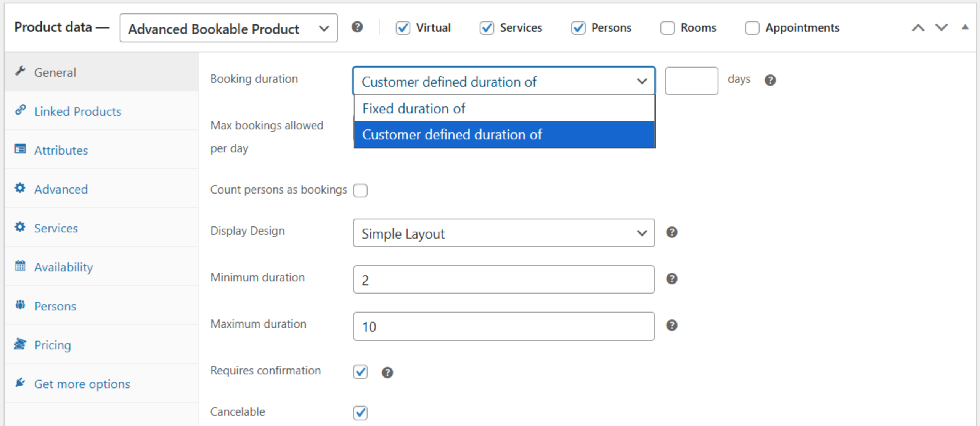Screen dimensions: 980x426
Task: Click the Maximum duration input field
Action: point(503,326)
